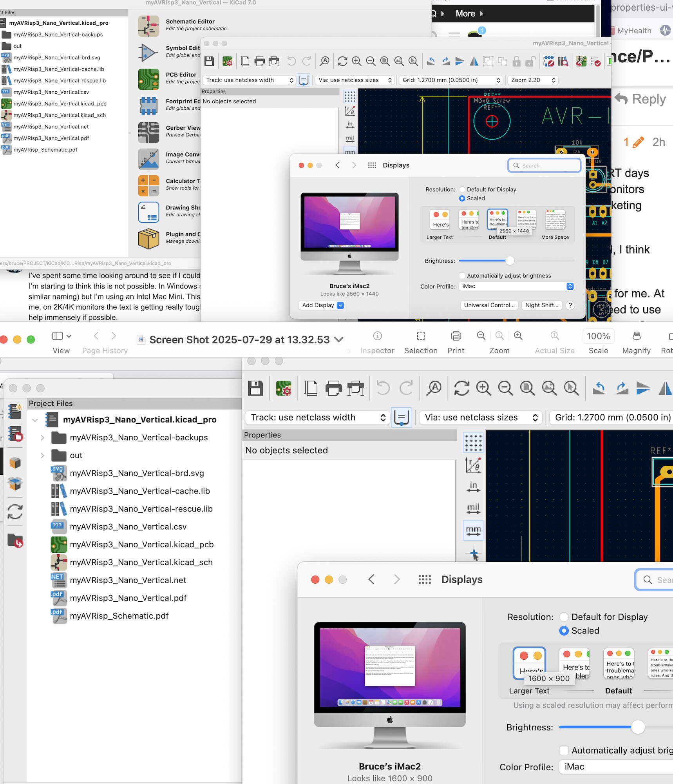Click the Plot icon in the top PCB editor toolbar
The width and height of the screenshot is (673, 784).
274,61
